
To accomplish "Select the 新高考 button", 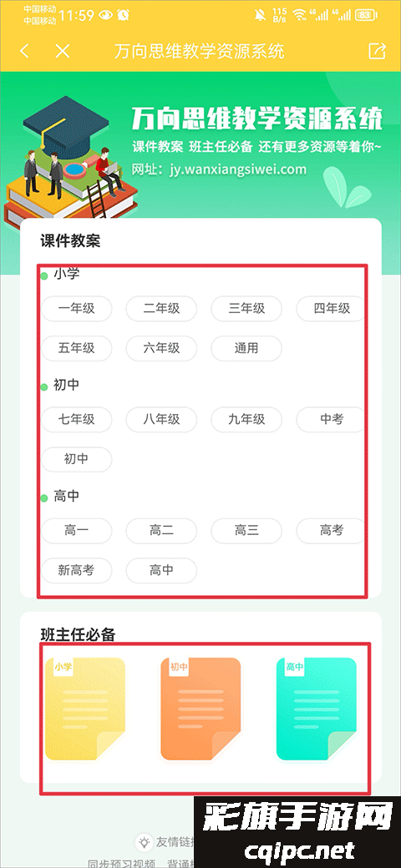I will coord(76,571).
